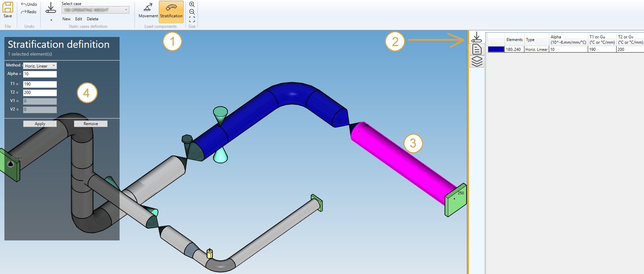644x274 pixels.
Task: Open the small arrow under the load case icon
Action: [51, 20]
